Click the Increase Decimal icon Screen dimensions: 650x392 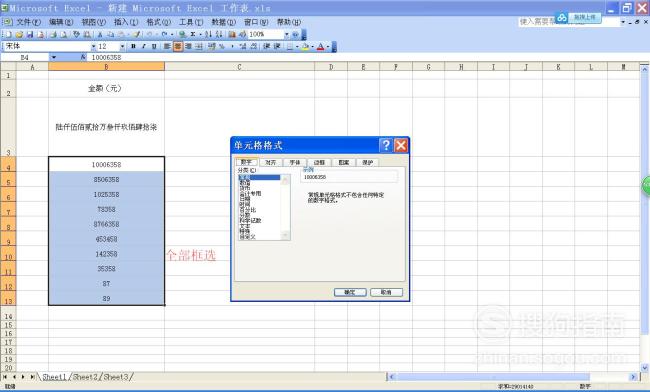(243, 46)
